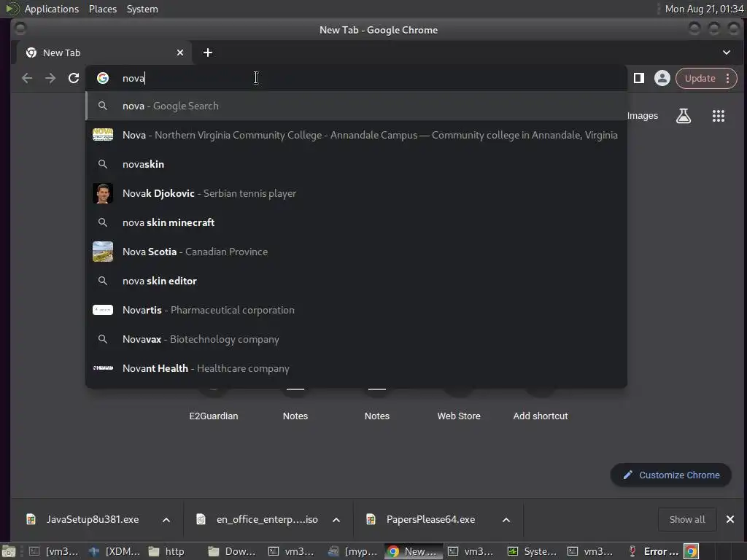Open the three-dot Chrome menu
Image resolution: width=747 pixels, height=560 pixels.
727,78
